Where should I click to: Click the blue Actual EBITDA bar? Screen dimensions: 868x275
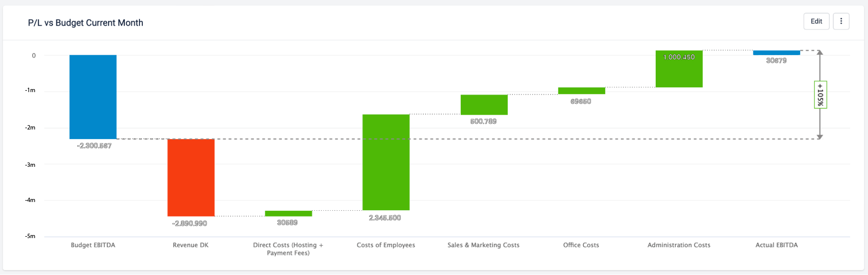[x=776, y=53]
